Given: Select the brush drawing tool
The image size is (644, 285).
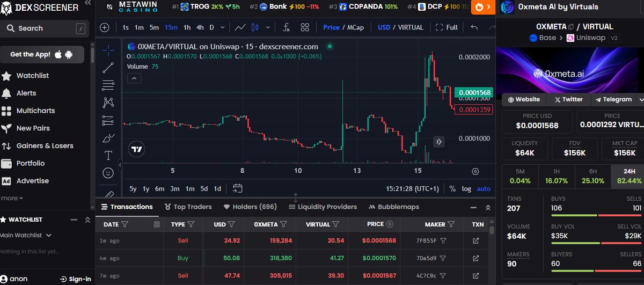Looking at the screenshot, I should tap(108, 138).
